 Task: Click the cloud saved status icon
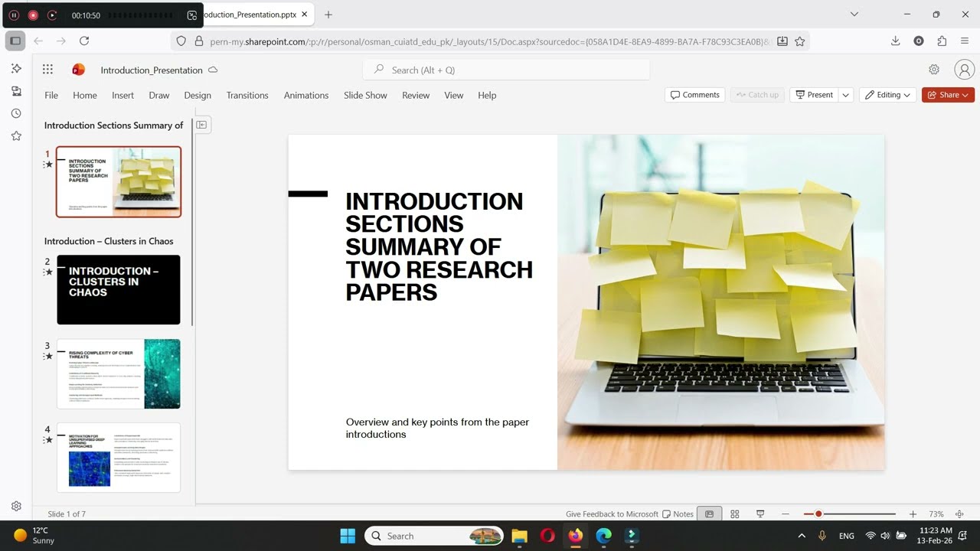pyautogui.click(x=213, y=70)
